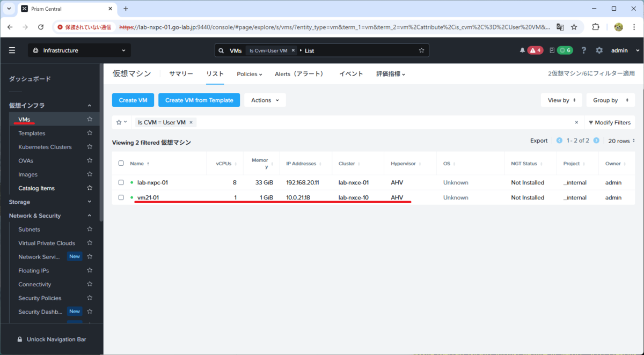Viewport: 644px width, 355px height.
Task: Sort by the Cluster column
Action: coord(349,164)
